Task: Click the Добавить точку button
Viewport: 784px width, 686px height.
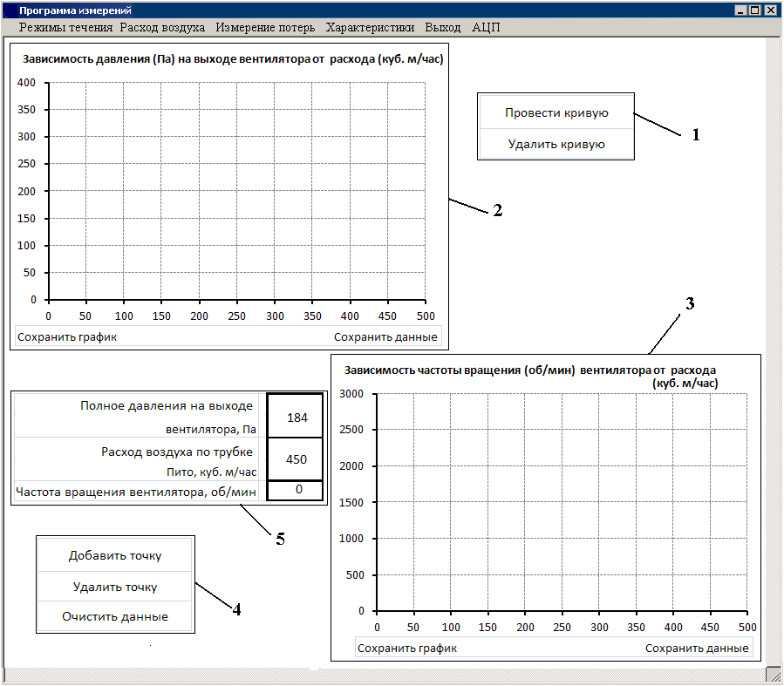Action: click(x=115, y=555)
